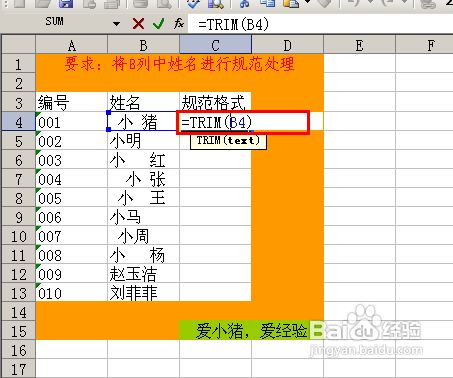Select row 9 header
This screenshot has height=378, width=453.
19,216
